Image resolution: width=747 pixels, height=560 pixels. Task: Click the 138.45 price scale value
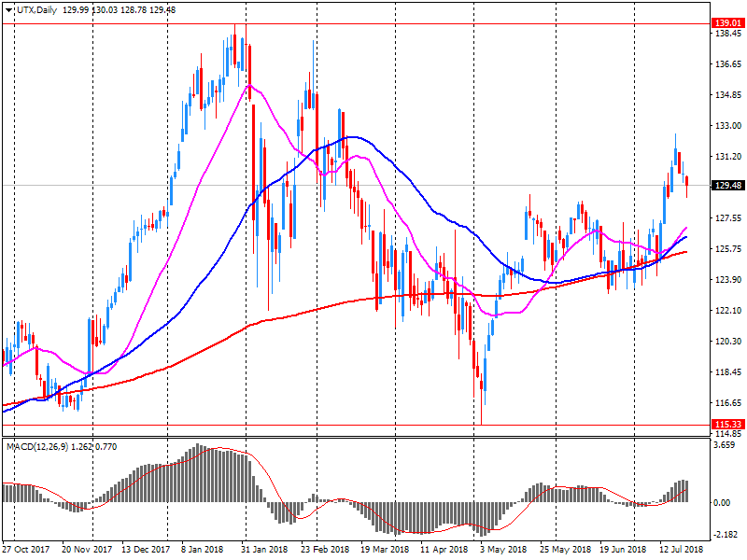coord(728,34)
